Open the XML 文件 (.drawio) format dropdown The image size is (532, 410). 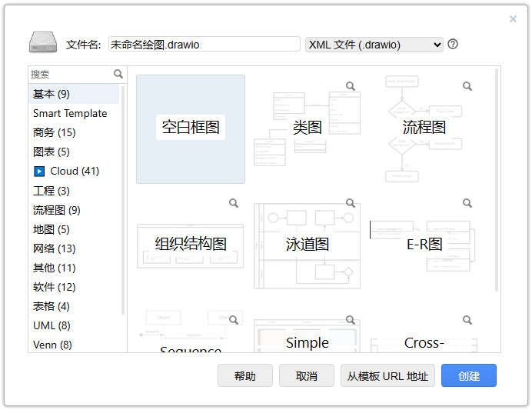(x=374, y=45)
